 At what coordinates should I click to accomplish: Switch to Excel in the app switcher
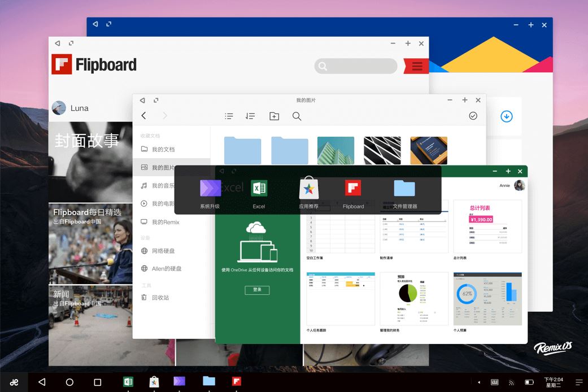(259, 194)
